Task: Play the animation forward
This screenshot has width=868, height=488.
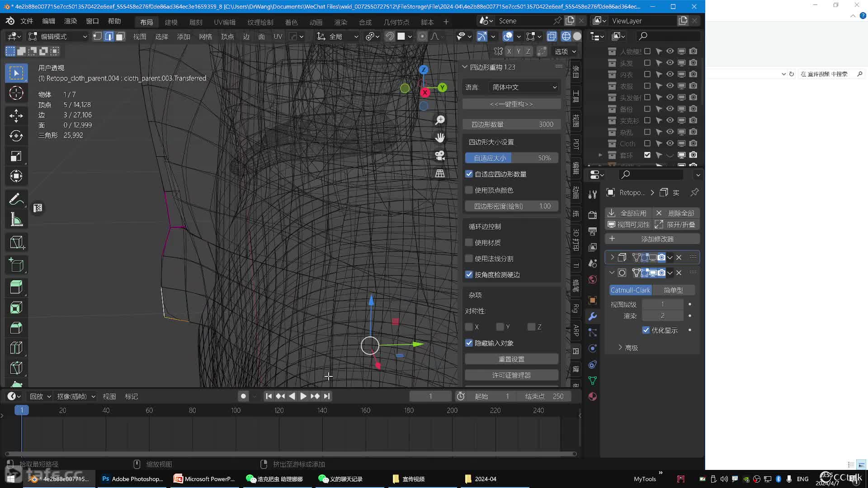Action: click(303, 396)
